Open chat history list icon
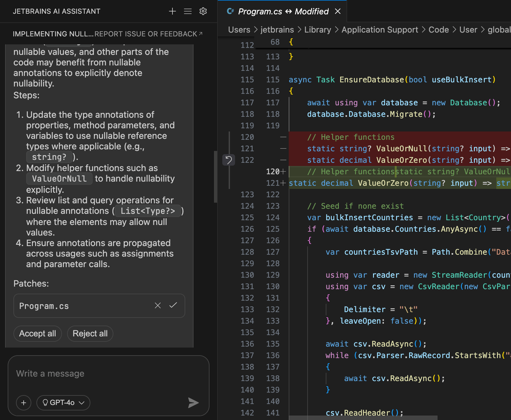Image resolution: width=511 pixels, height=420 pixels. click(188, 11)
